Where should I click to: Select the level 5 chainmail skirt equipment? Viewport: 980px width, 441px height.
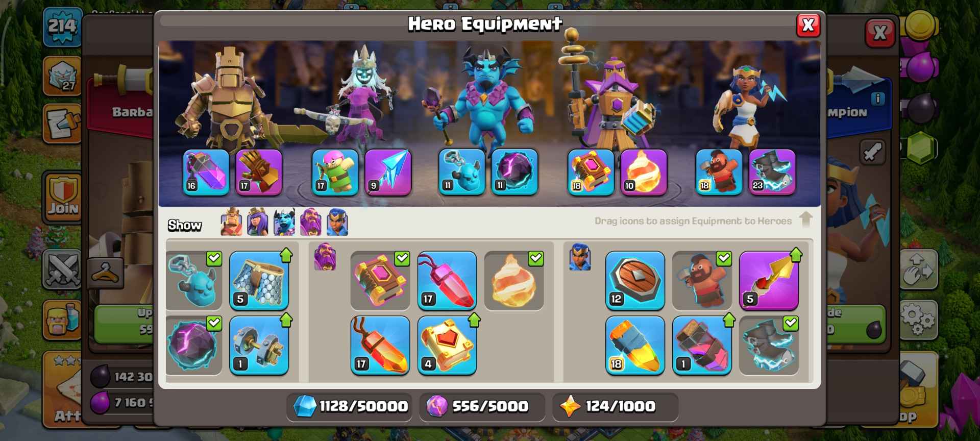pos(259,280)
